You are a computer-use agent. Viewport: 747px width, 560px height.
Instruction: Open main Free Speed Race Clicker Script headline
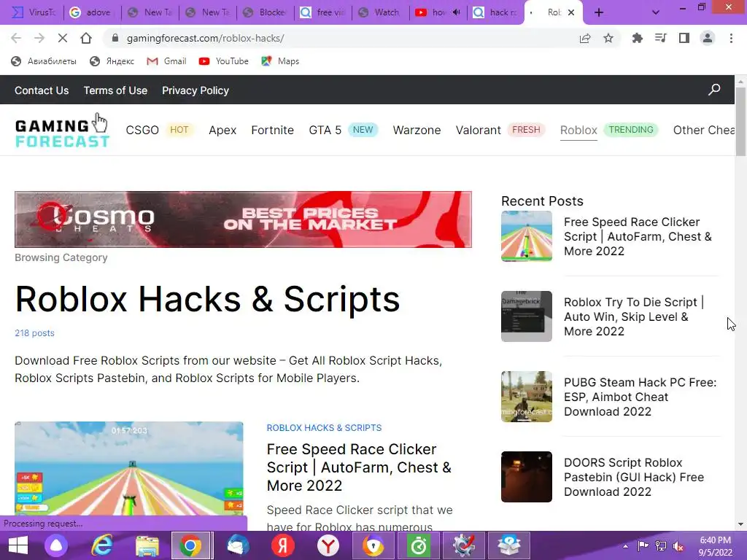click(359, 467)
